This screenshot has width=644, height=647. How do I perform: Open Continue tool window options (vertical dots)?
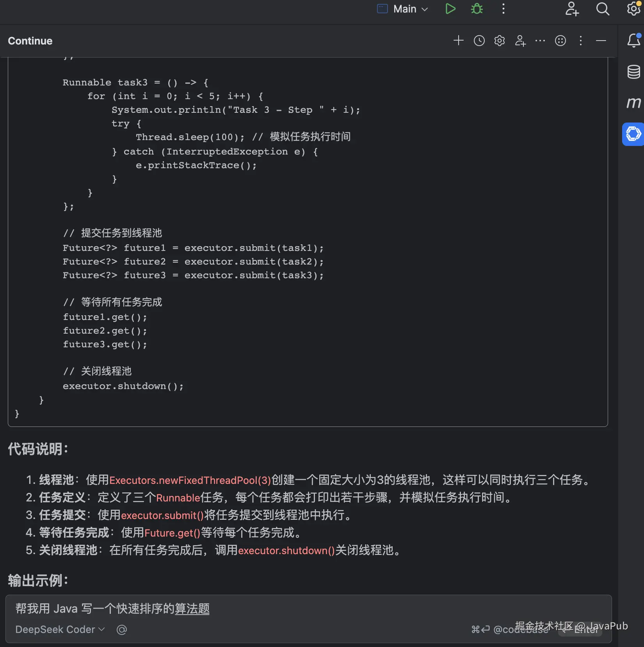[581, 41]
